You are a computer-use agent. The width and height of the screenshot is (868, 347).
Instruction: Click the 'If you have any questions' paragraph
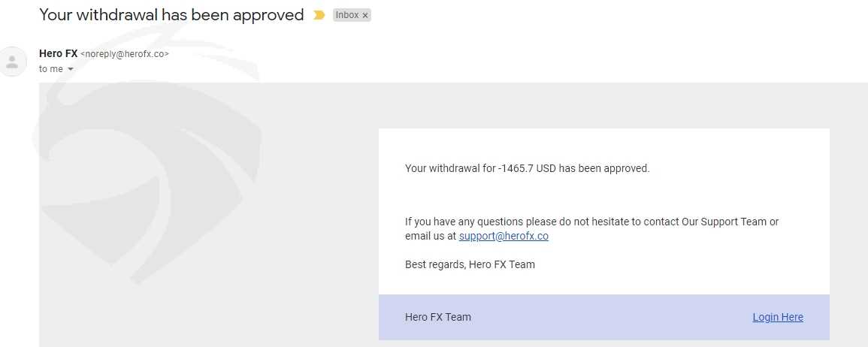point(591,228)
